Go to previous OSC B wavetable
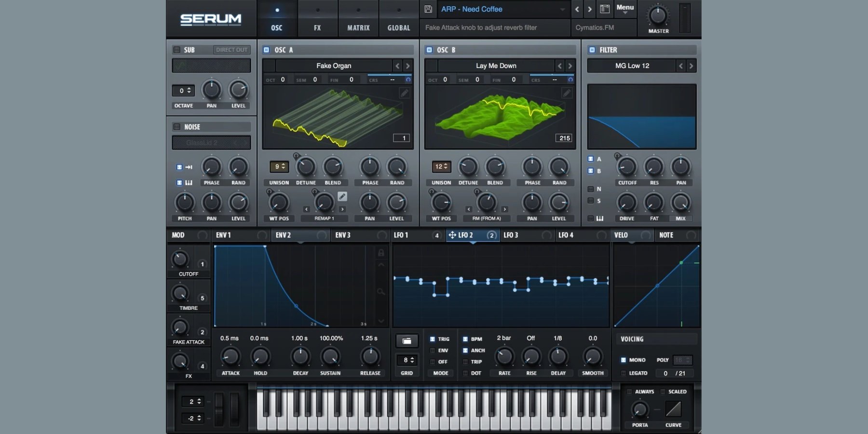Viewport: 868px width, 434px height. pyautogui.click(x=560, y=66)
